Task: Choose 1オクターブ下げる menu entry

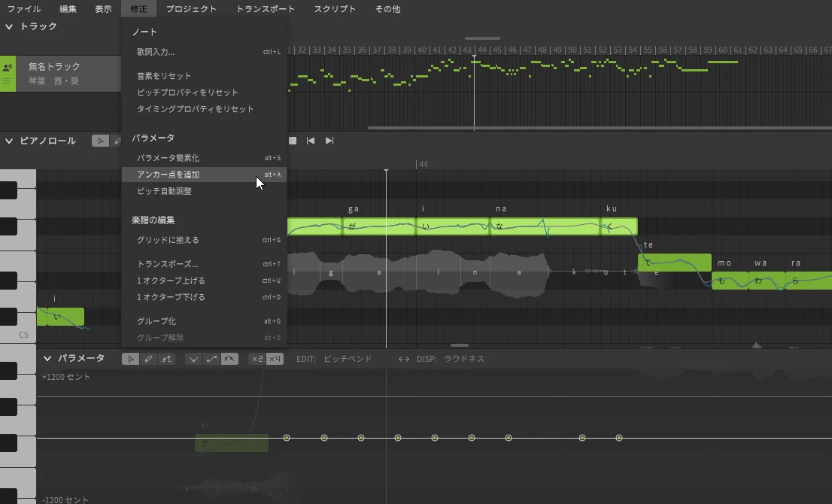Action: tap(205, 297)
